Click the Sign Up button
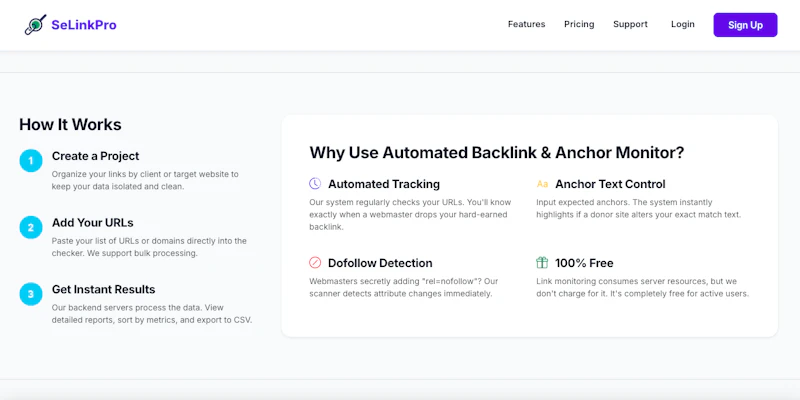Image resolution: width=800 pixels, height=400 pixels. coord(745,25)
